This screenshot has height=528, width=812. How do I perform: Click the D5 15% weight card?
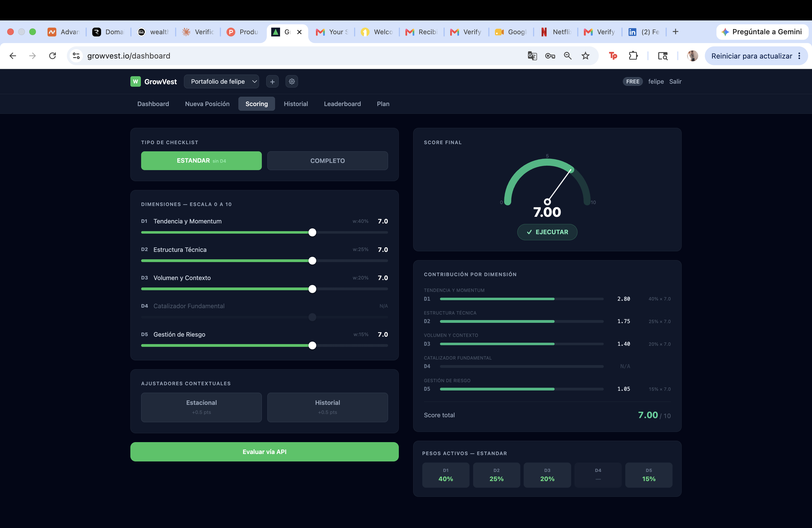[648, 475]
